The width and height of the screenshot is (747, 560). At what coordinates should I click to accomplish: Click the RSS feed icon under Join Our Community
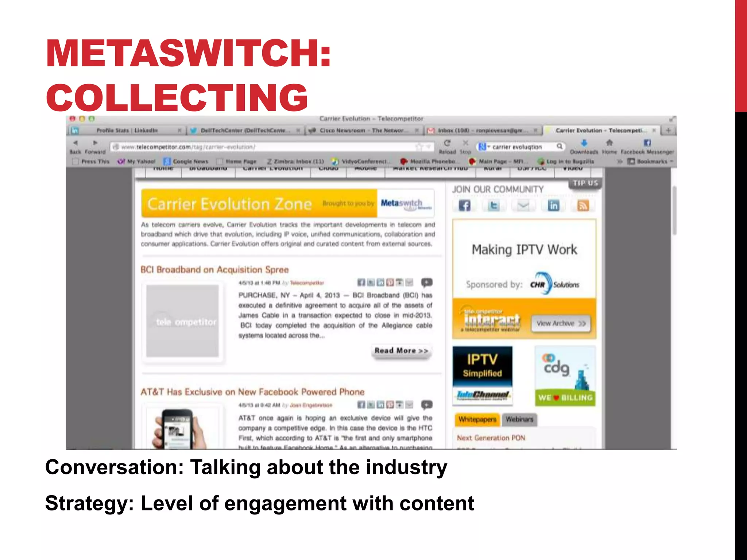[583, 206]
